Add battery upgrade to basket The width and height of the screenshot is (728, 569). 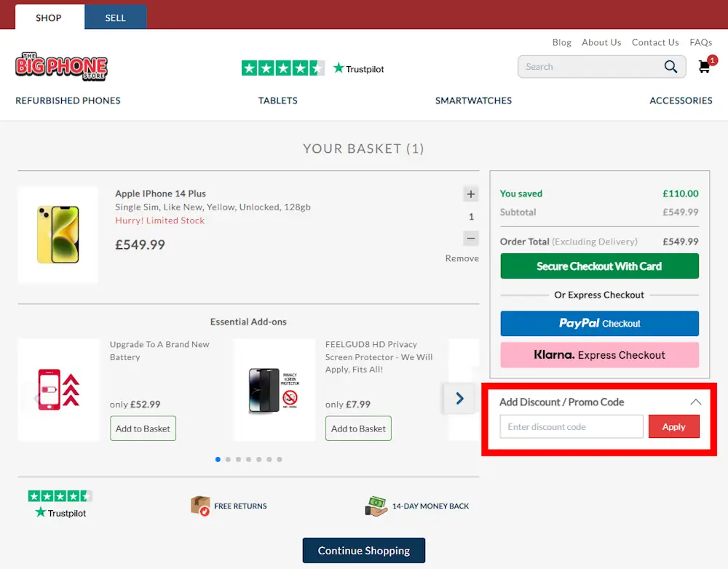click(x=143, y=429)
